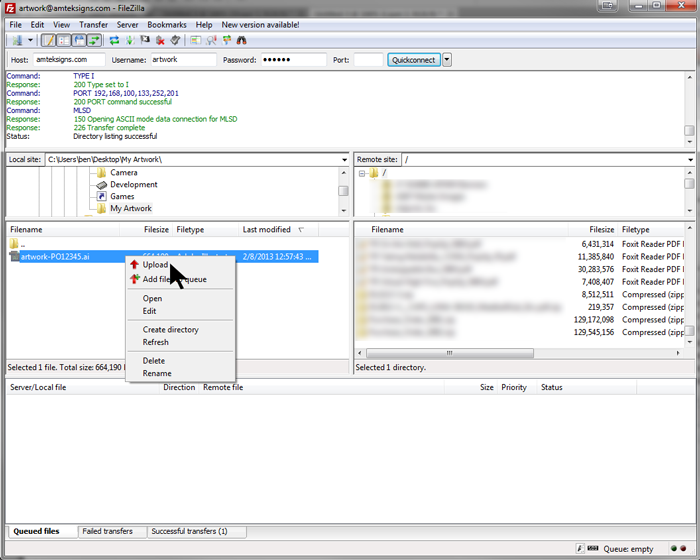Open the Bookmarks menu

point(167,25)
